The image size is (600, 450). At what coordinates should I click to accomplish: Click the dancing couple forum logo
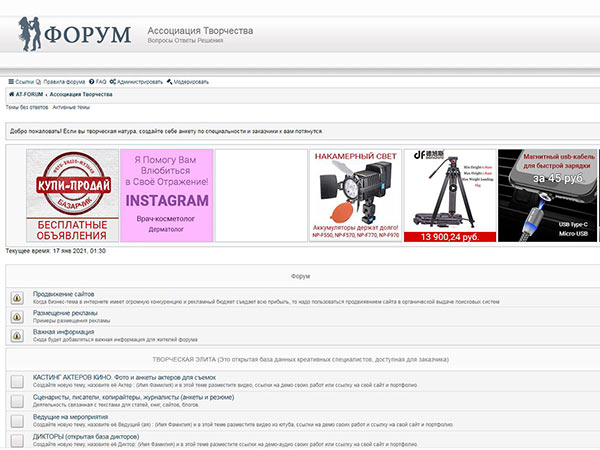click(x=29, y=34)
